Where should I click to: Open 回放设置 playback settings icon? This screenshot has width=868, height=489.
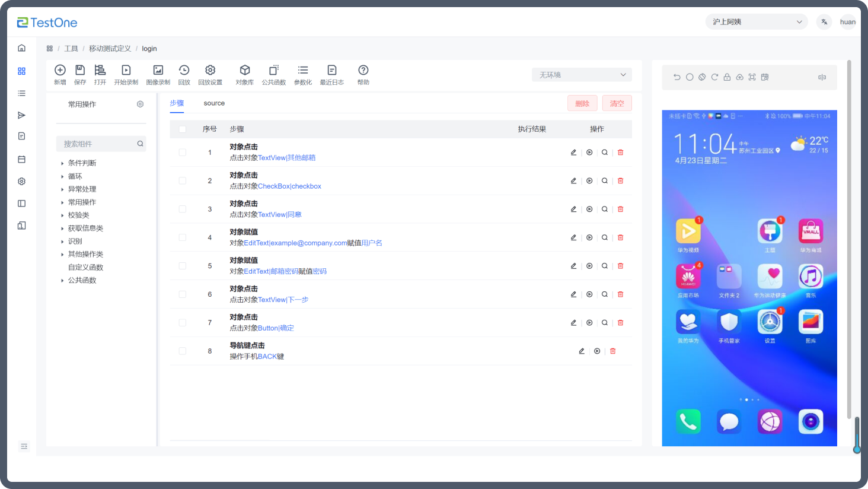click(210, 71)
